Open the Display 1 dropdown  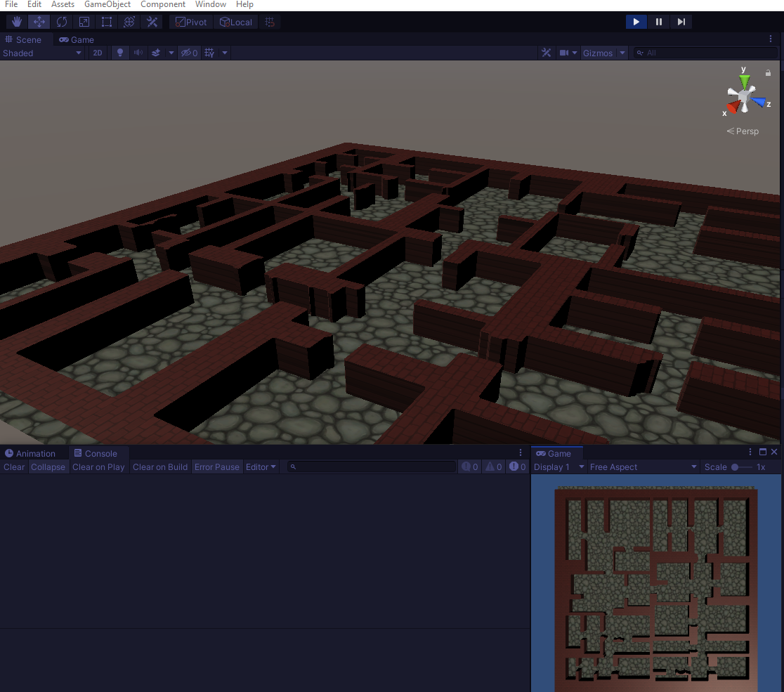click(559, 467)
